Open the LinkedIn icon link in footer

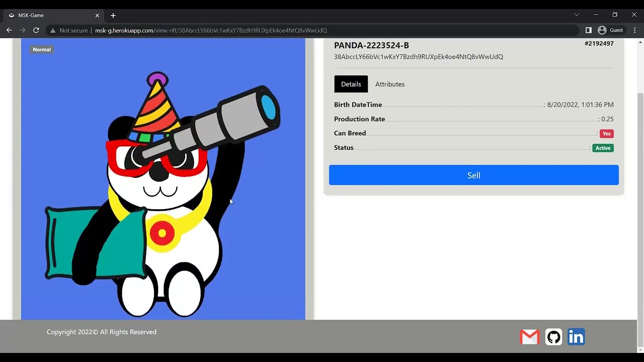(576, 337)
